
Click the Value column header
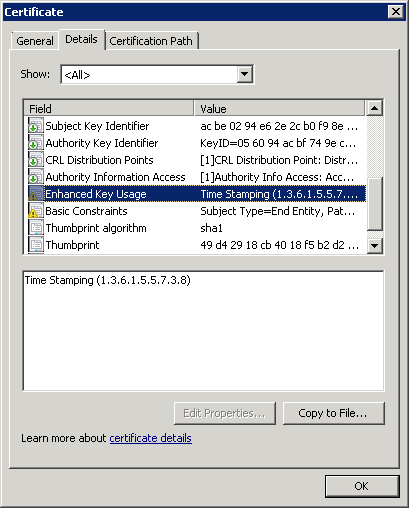point(279,108)
